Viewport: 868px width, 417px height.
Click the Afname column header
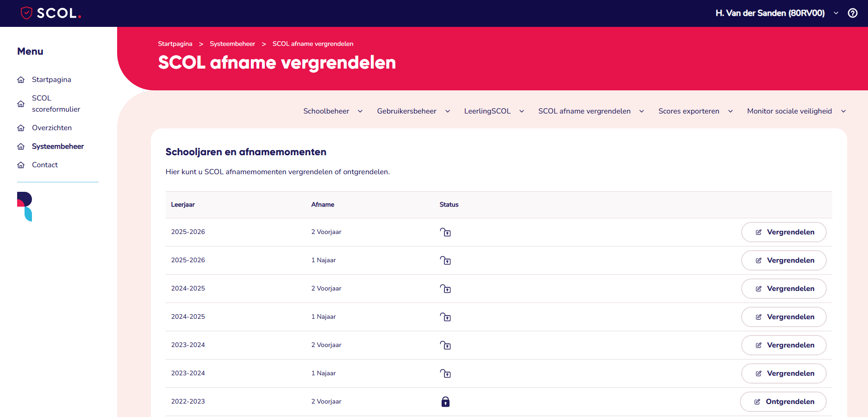[323, 204]
